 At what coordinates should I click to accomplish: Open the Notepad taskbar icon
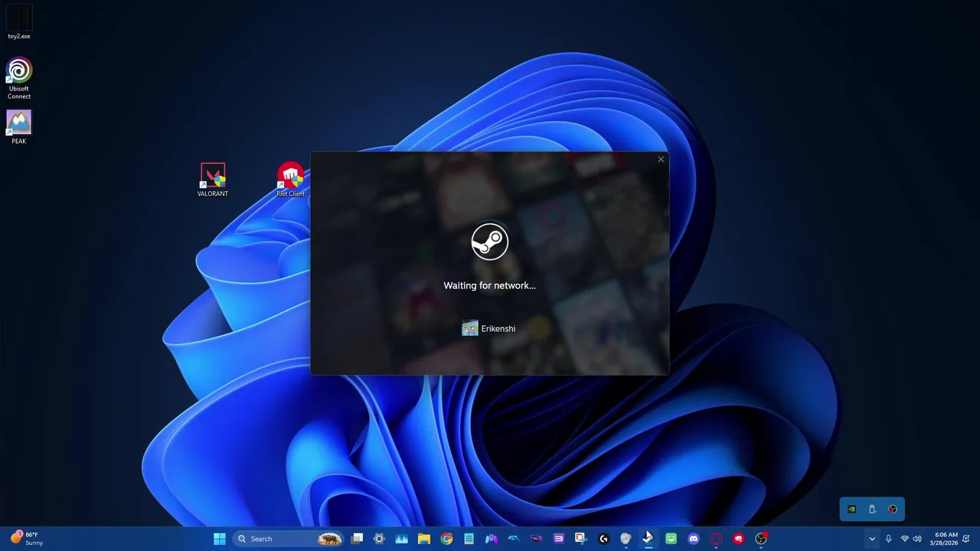pyautogui.click(x=469, y=539)
